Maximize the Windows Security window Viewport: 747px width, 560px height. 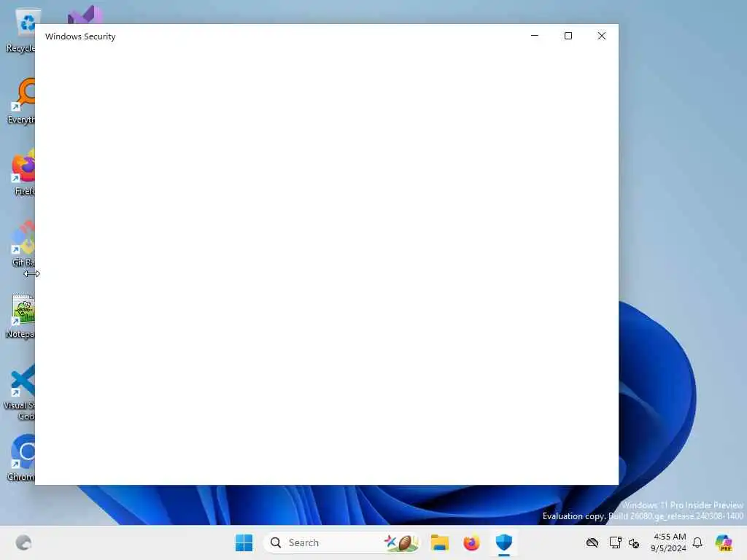click(568, 36)
